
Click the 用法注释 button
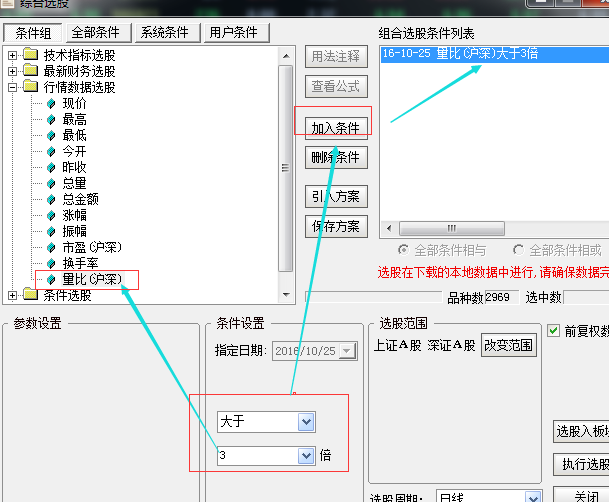(x=336, y=56)
